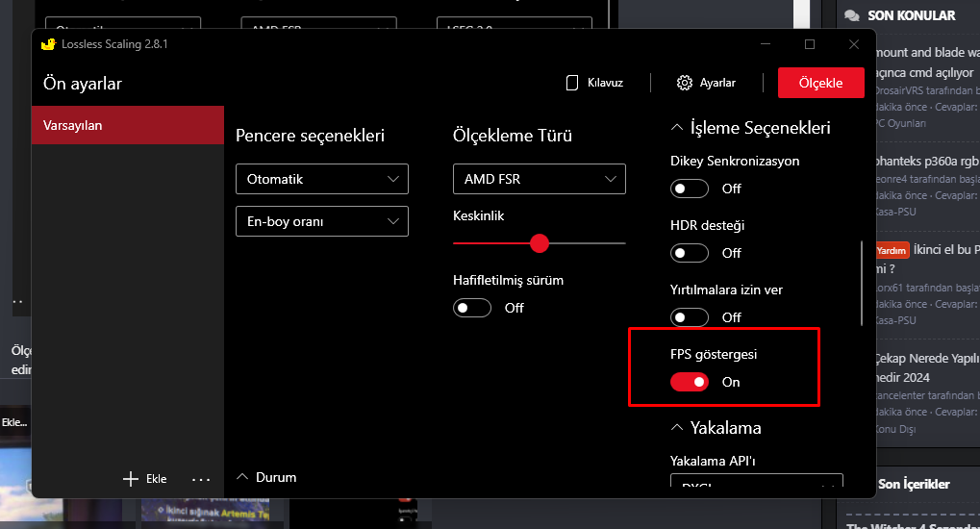
Task: Open the Kılavuz book icon
Action: 572,83
